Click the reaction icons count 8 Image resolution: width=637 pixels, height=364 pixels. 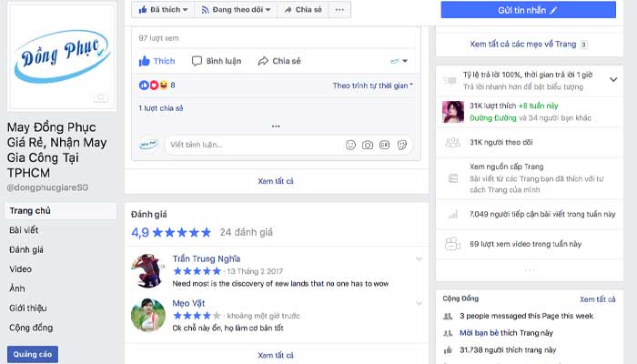(157, 85)
